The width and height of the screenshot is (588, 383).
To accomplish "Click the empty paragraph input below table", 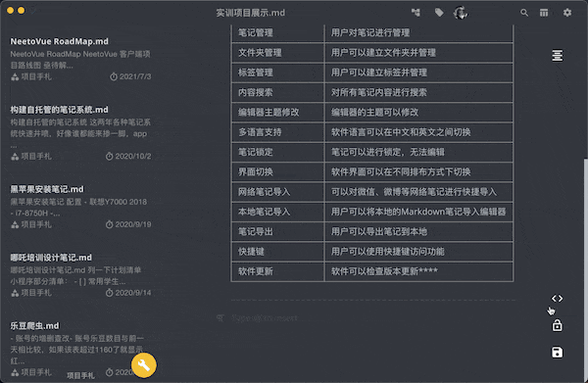I will point(265,318).
